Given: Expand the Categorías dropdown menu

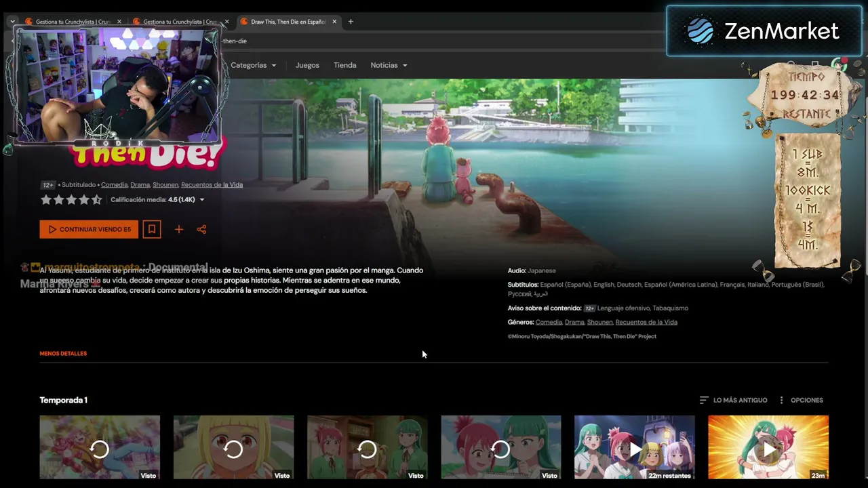Looking at the screenshot, I should point(254,65).
